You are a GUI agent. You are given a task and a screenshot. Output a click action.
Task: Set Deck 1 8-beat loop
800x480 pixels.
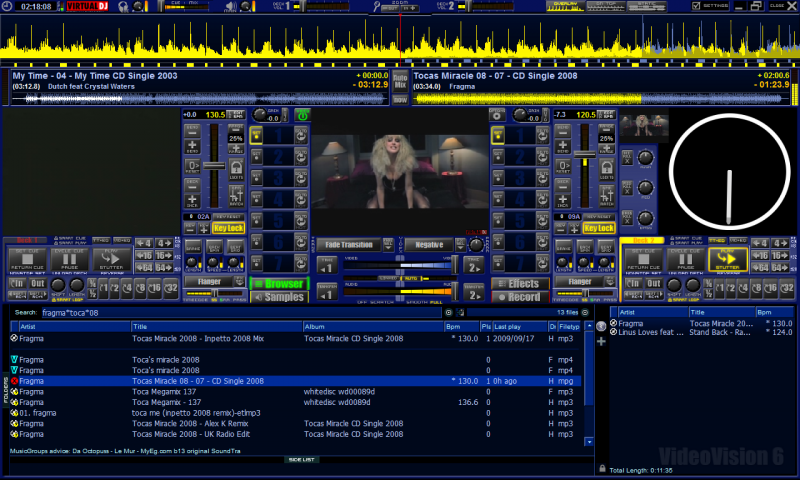click(140, 288)
